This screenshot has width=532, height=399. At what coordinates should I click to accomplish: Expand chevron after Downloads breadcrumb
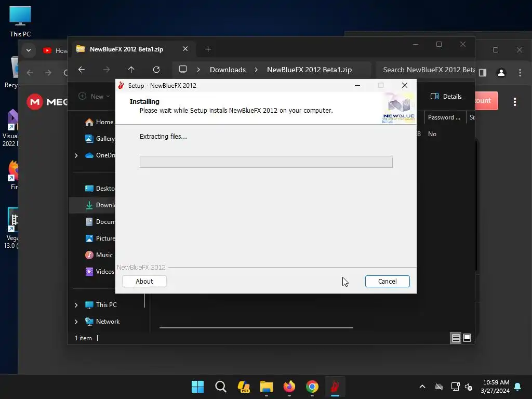pyautogui.click(x=256, y=70)
